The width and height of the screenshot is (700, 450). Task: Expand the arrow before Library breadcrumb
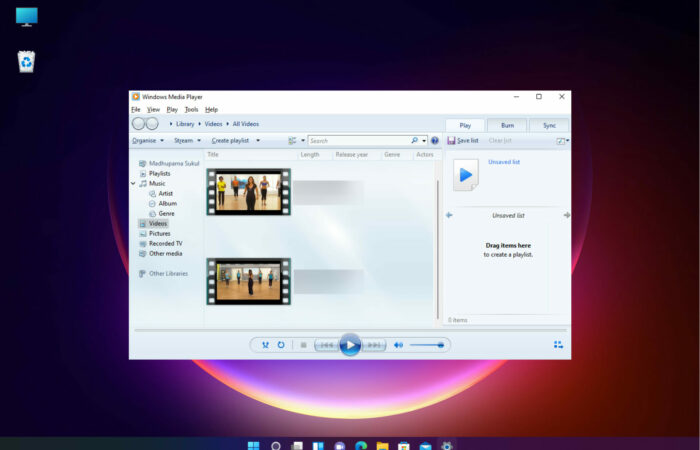tap(171, 124)
